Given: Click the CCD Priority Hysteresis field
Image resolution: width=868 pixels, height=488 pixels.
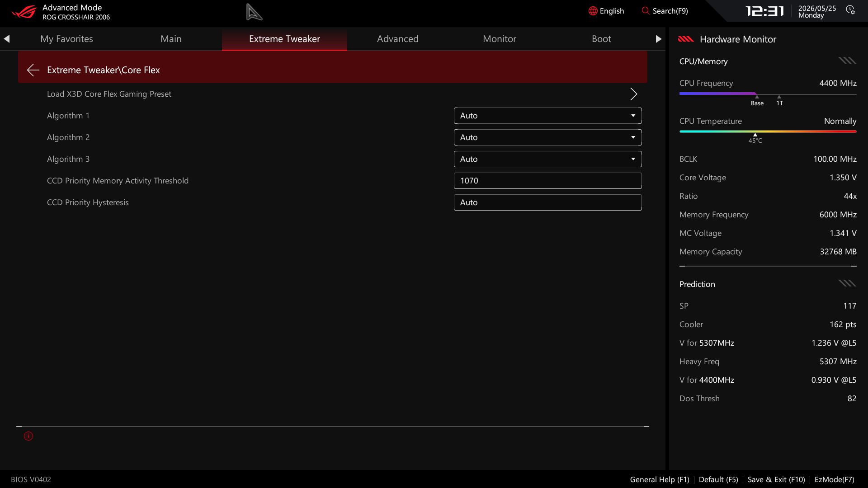Looking at the screenshot, I should click(x=547, y=202).
